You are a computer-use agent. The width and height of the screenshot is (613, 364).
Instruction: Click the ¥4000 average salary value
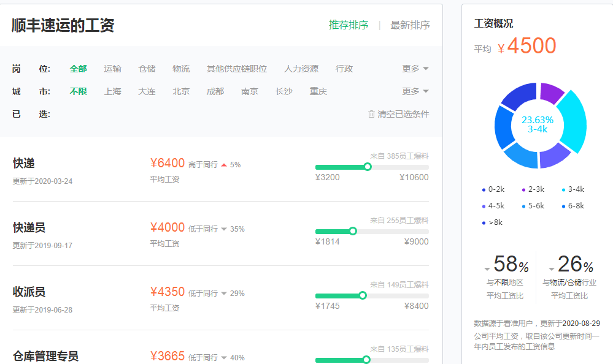pos(168,227)
